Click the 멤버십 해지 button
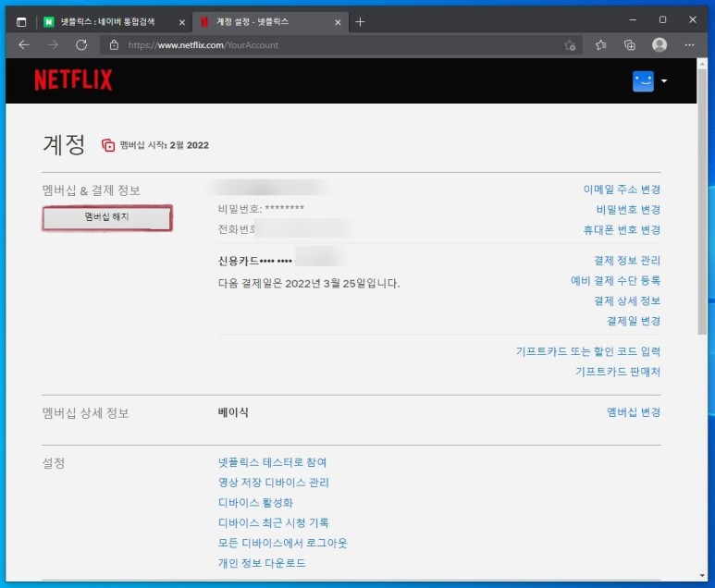Viewport: 715px width, 588px height. (x=107, y=218)
